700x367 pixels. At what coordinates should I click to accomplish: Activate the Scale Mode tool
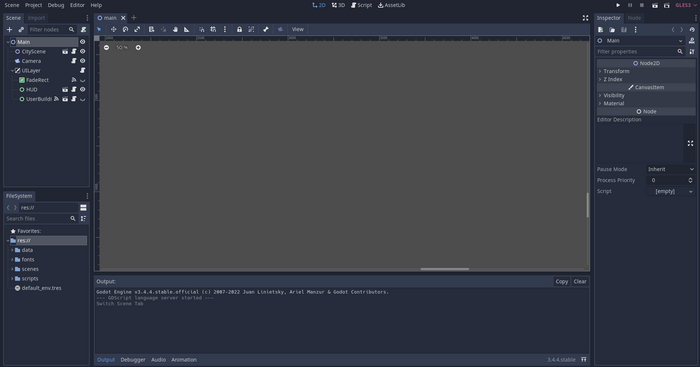[137, 29]
